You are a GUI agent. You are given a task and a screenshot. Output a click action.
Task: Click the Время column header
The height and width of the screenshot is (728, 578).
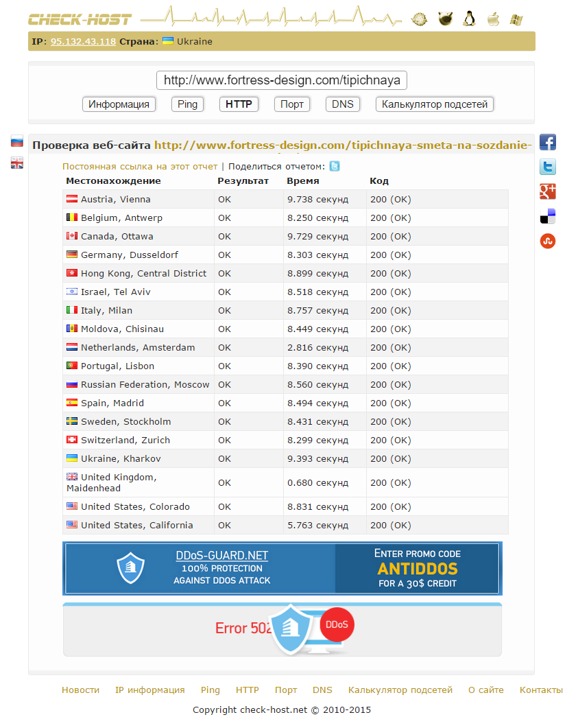[x=303, y=180]
